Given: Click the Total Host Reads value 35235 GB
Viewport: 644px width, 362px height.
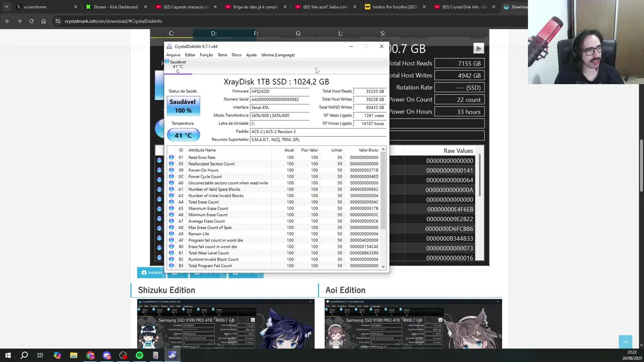Looking at the screenshot, I should click(x=369, y=92).
